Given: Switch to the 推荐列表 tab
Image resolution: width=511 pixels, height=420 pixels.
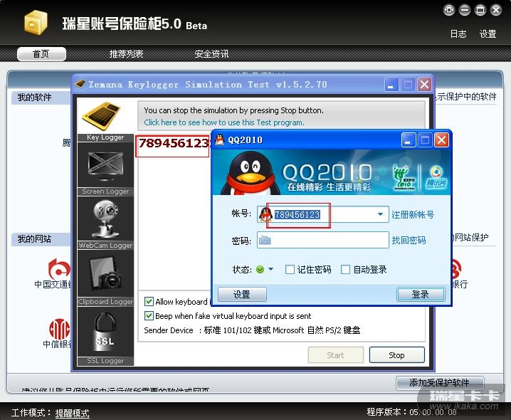Looking at the screenshot, I should [126, 54].
